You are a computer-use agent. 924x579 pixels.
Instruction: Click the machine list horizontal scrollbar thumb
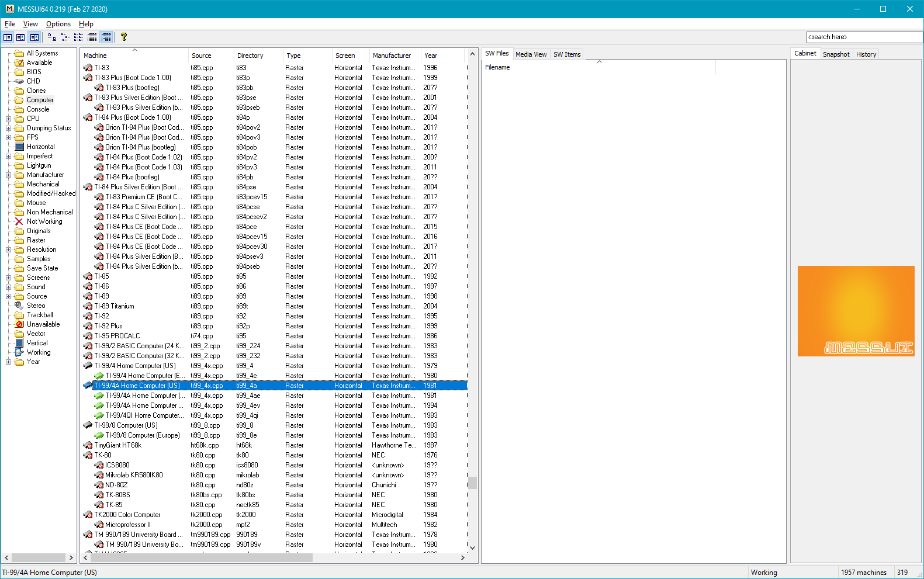click(201, 557)
